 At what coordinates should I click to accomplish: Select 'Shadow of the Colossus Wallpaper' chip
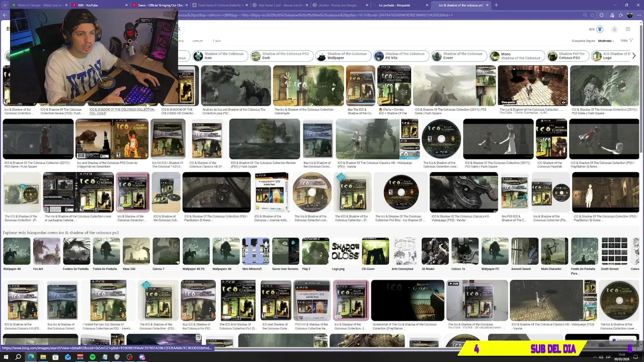343,56
